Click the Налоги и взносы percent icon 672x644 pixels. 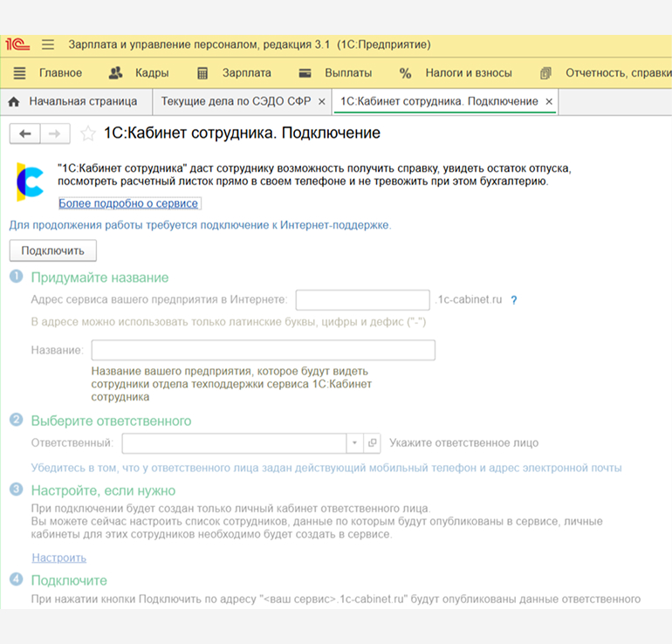[405, 73]
